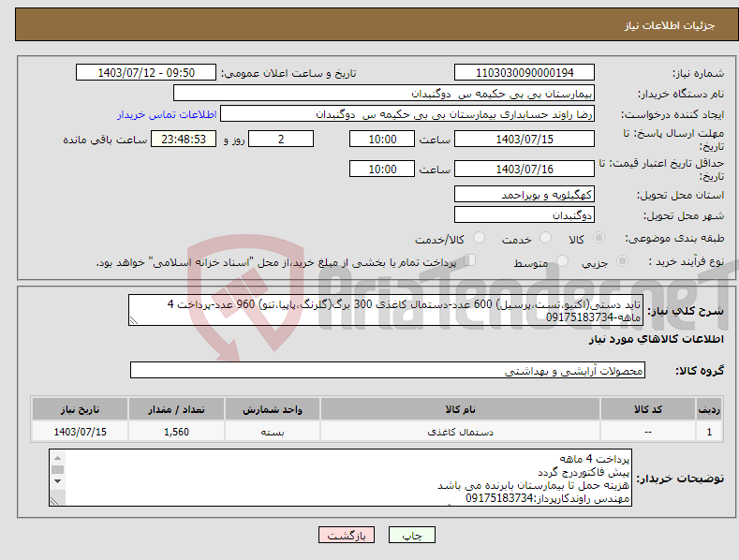The height and width of the screenshot is (560, 739).
Task: Click the need number field 1103030090000194
Action: point(525,73)
